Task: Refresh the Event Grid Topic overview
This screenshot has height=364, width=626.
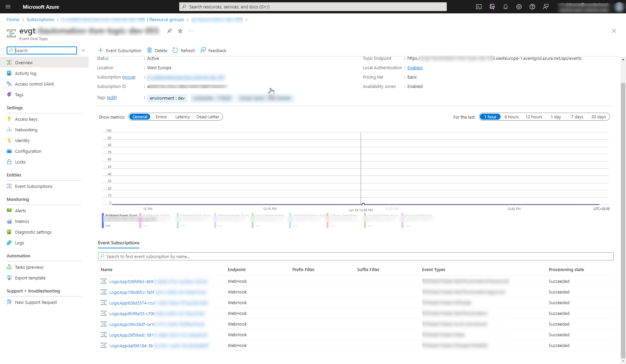Action: pos(183,50)
